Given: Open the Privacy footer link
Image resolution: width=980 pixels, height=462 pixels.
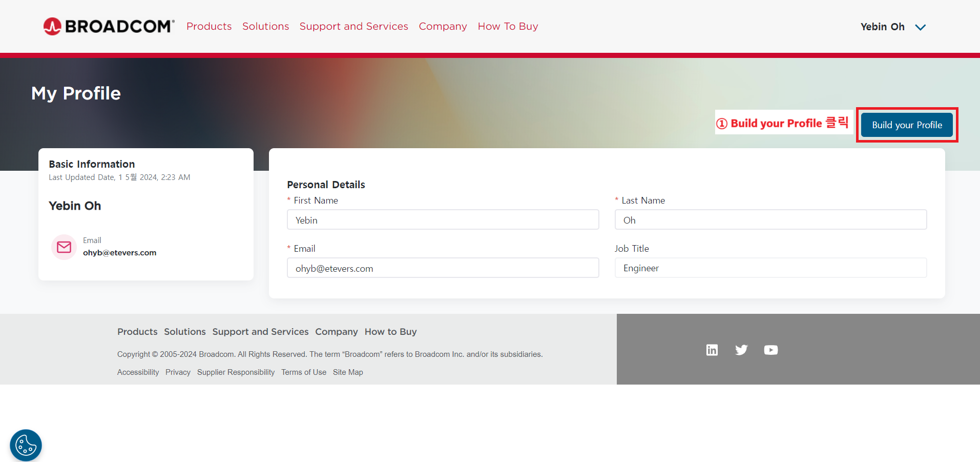Looking at the screenshot, I should (x=178, y=372).
